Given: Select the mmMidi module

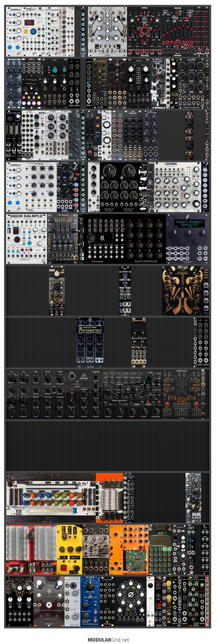Looking at the screenshot, I should [x=55, y=31].
